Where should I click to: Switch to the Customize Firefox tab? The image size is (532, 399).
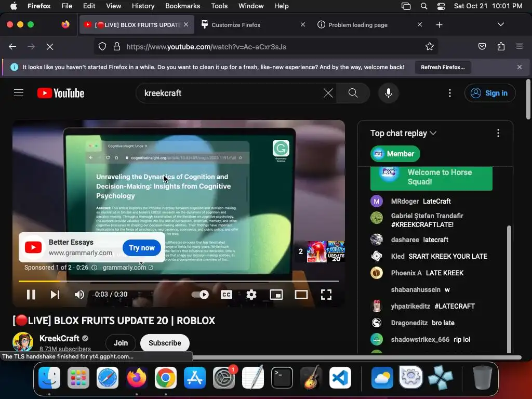pyautogui.click(x=251, y=25)
